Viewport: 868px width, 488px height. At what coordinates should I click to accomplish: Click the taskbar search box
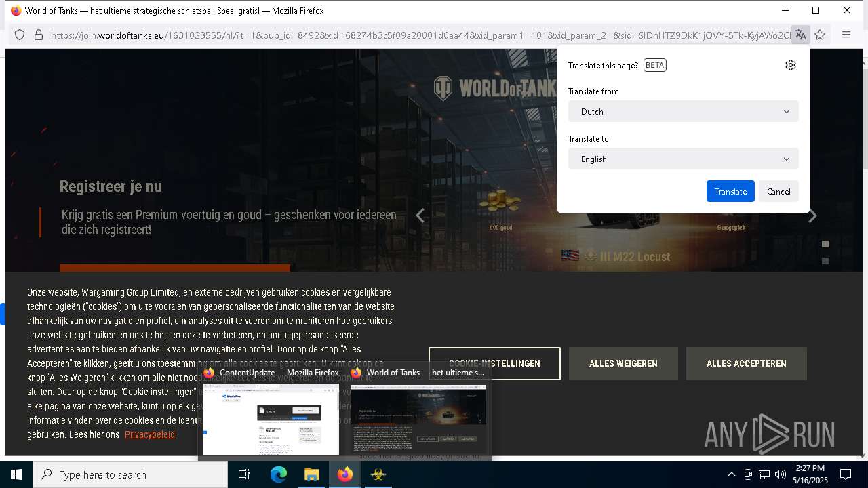point(130,474)
